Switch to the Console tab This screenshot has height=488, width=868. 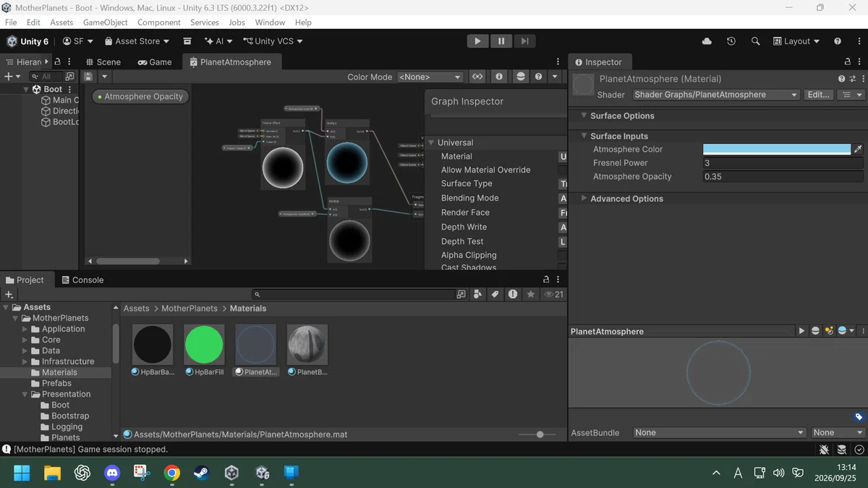(x=82, y=280)
